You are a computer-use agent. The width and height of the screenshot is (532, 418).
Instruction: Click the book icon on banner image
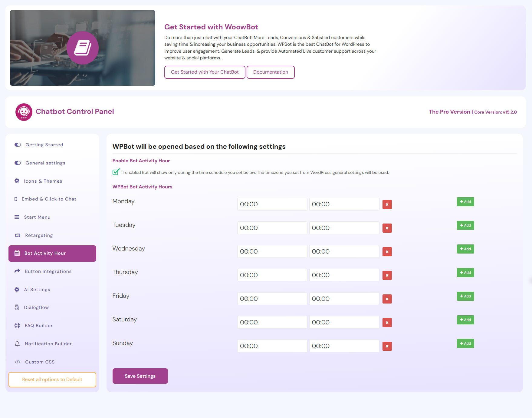[83, 48]
